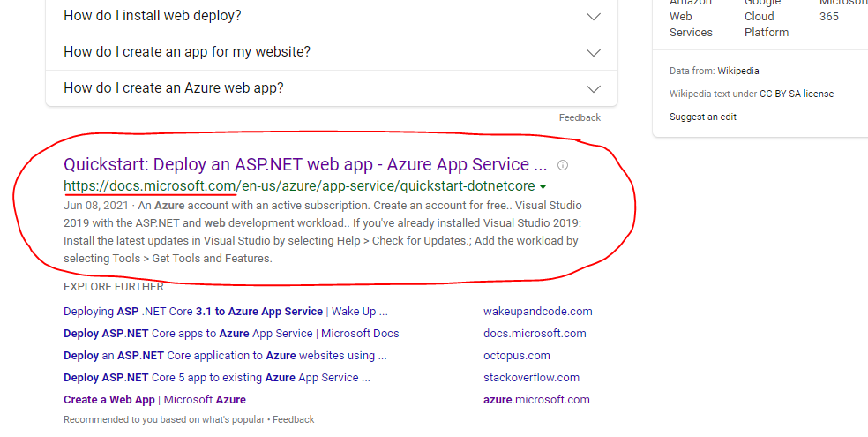
Task: Expand "How do I install web deploy?" question
Action: (x=331, y=16)
